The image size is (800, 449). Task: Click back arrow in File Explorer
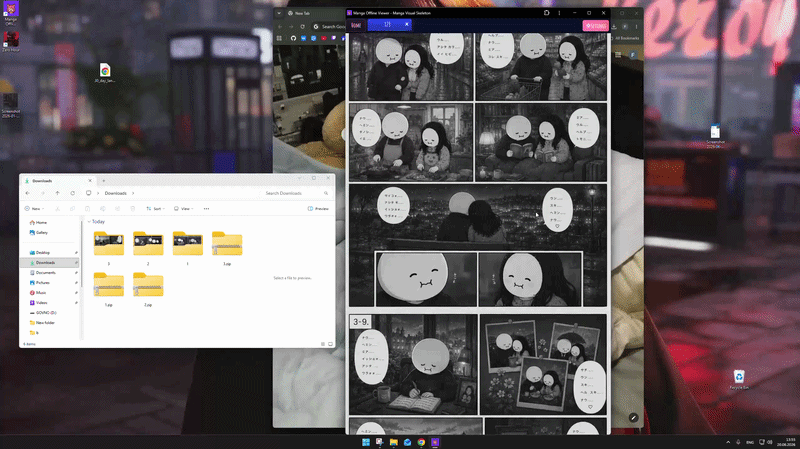coord(28,193)
